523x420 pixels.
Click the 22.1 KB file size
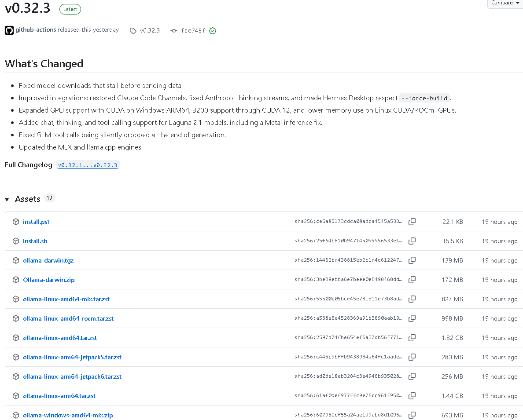(453, 222)
